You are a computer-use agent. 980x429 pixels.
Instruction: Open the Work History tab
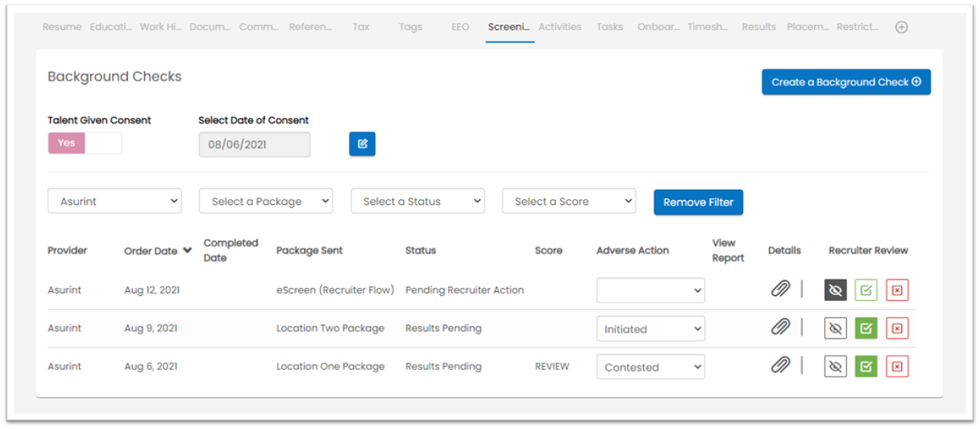[160, 27]
